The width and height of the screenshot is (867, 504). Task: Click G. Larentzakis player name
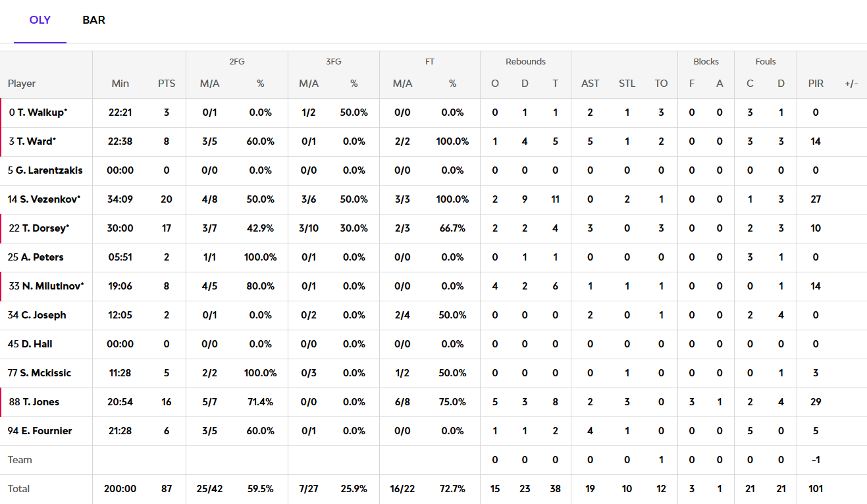tap(49, 170)
